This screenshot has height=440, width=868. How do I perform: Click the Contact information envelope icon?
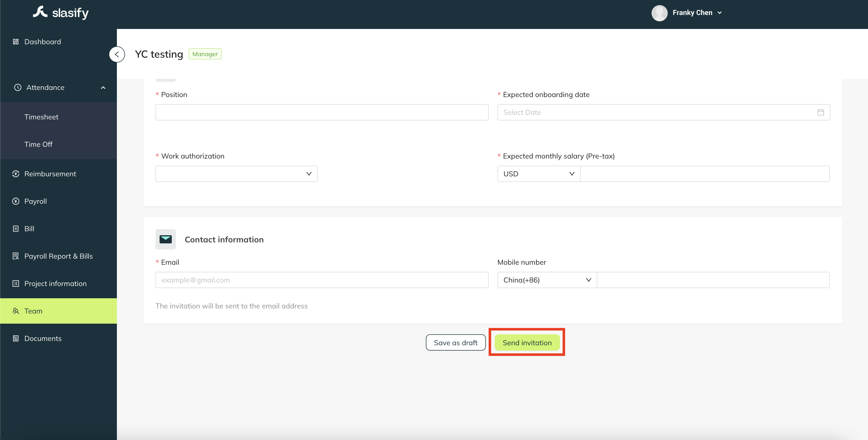point(165,239)
